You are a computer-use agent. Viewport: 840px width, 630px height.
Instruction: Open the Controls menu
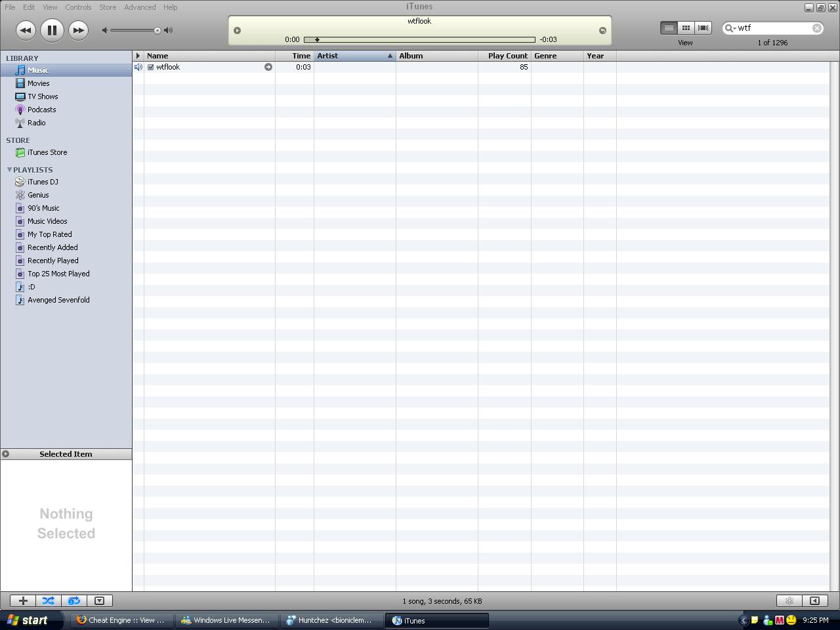click(x=78, y=7)
